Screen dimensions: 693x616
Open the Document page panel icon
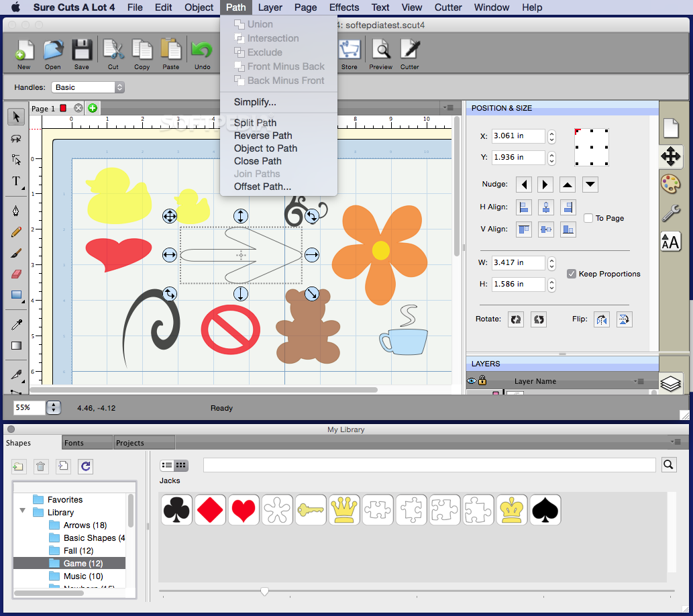tap(670, 128)
